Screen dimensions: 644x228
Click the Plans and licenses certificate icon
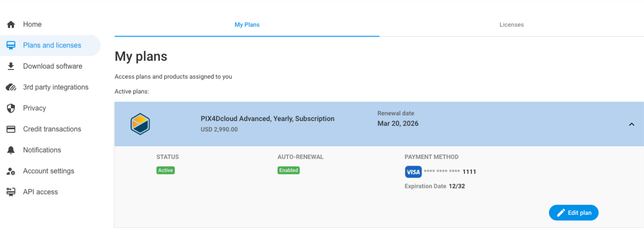click(x=11, y=45)
